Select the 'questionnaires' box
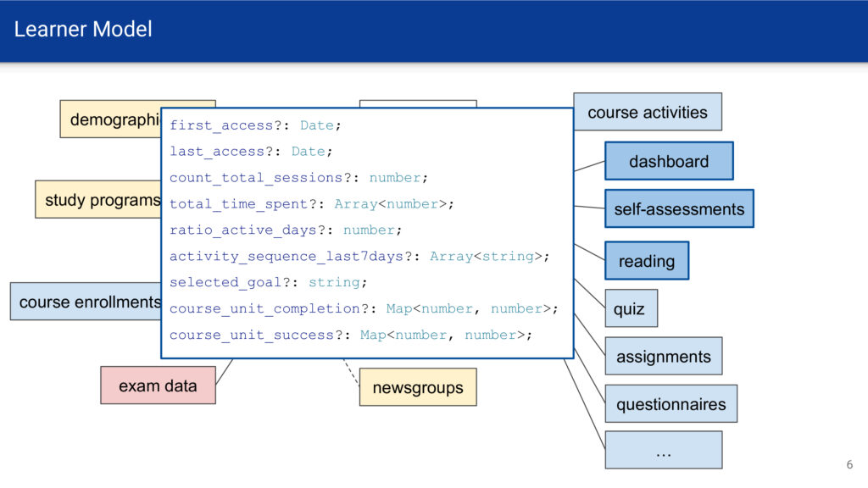 (671, 404)
